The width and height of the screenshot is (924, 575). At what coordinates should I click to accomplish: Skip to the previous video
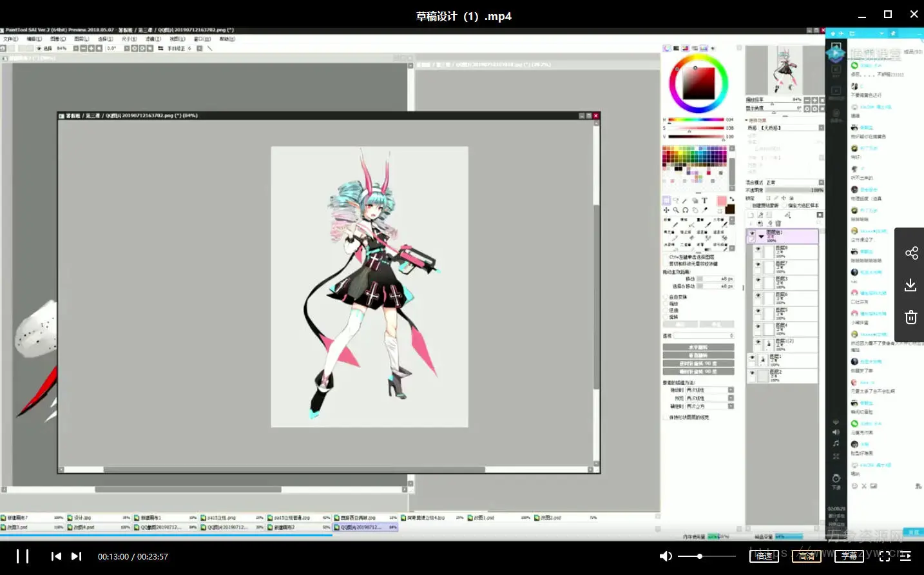56,556
